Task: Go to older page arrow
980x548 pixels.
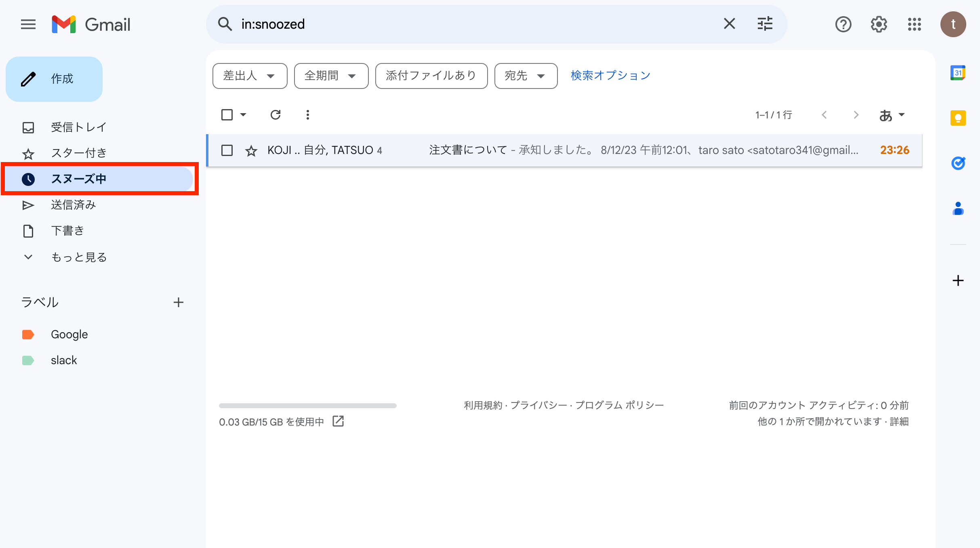Action: tap(856, 115)
